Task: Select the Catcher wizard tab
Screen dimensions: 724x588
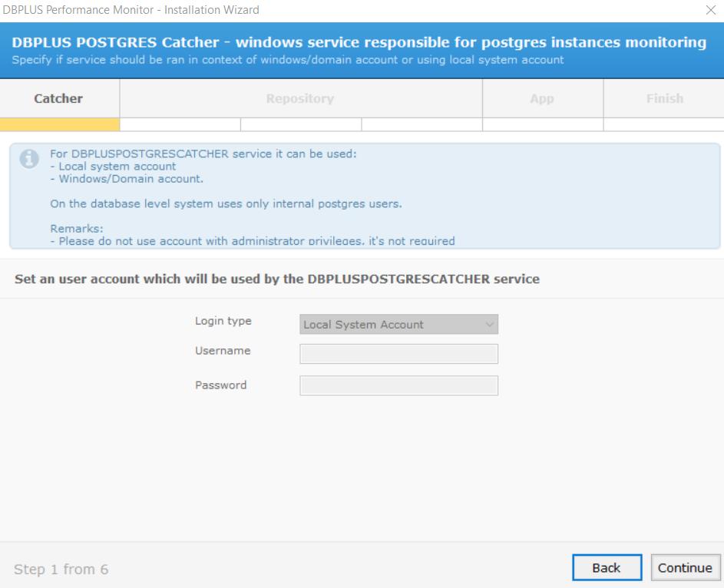Action: coord(58,98)
